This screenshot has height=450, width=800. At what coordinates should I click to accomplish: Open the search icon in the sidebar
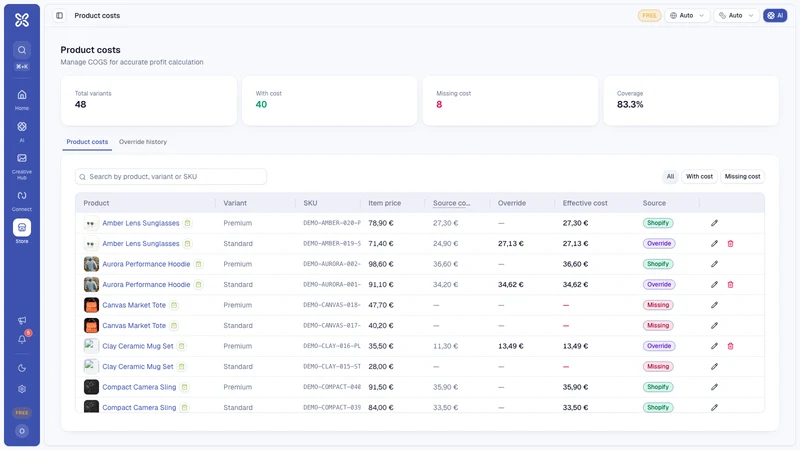pos(22,50)
